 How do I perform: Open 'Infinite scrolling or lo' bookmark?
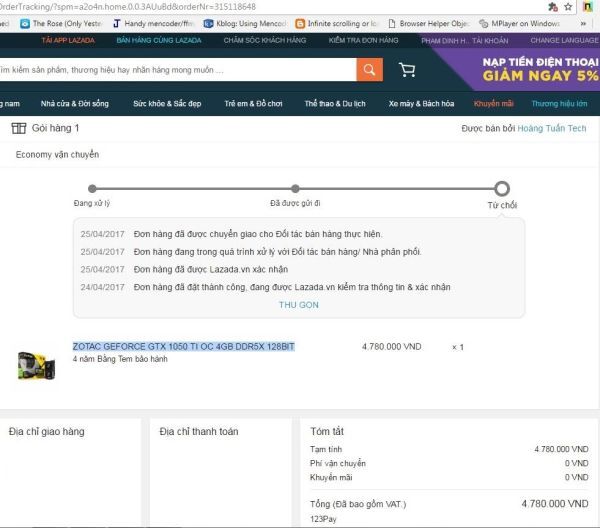tap(337, 24)
